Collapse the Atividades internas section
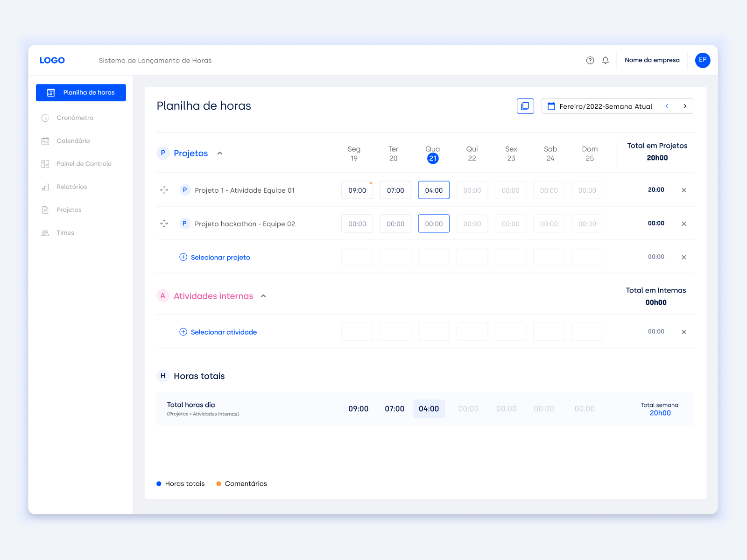 coord(263,296)
